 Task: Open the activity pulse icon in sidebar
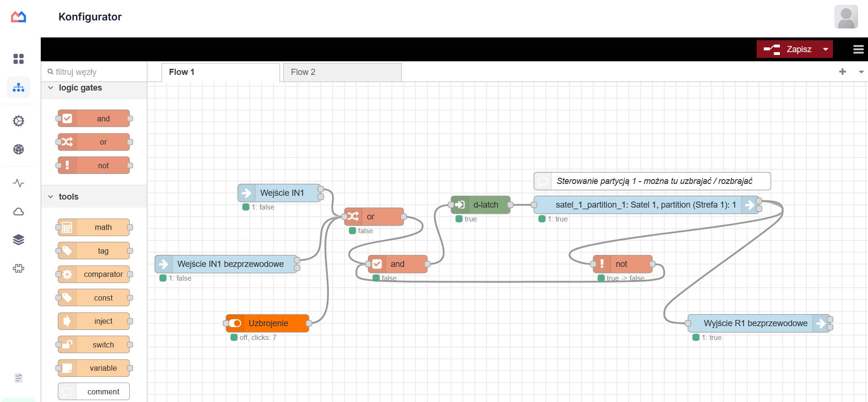(x=18, y=183)
